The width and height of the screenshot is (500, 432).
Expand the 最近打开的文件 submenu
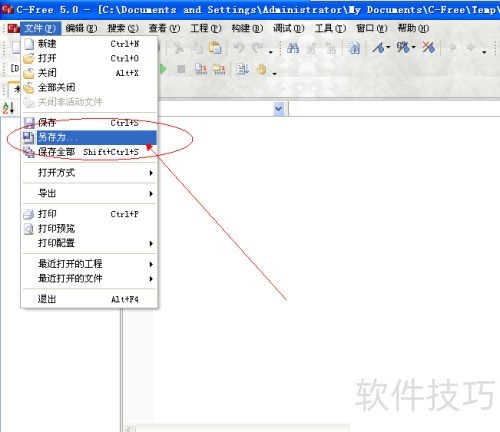tap(151, 279)
